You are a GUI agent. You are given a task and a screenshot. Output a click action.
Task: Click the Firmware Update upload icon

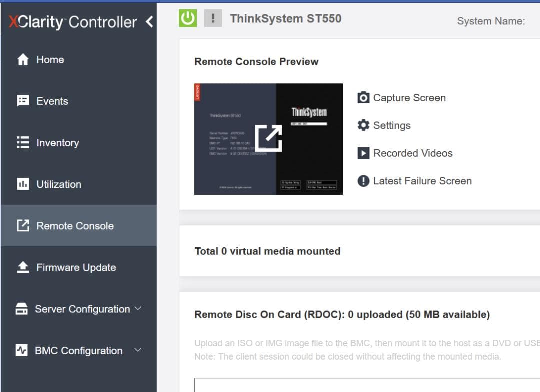point(23,267)
